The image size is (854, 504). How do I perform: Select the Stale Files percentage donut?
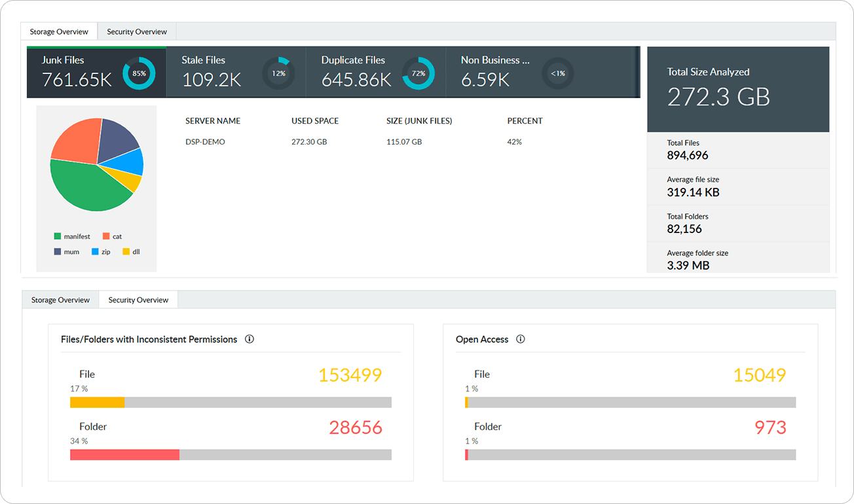278,73
